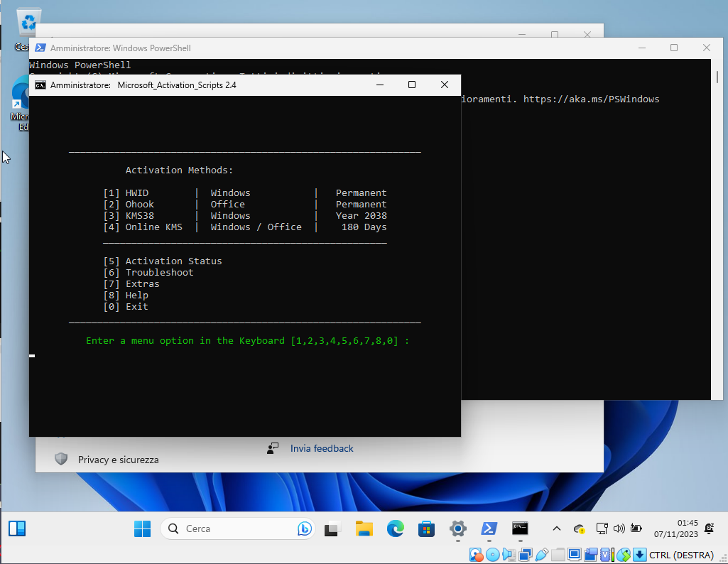Click the Year 2038 text
The height and width of the screenshot is (564, 728).
pyautogui.click(x=362, y=215)
